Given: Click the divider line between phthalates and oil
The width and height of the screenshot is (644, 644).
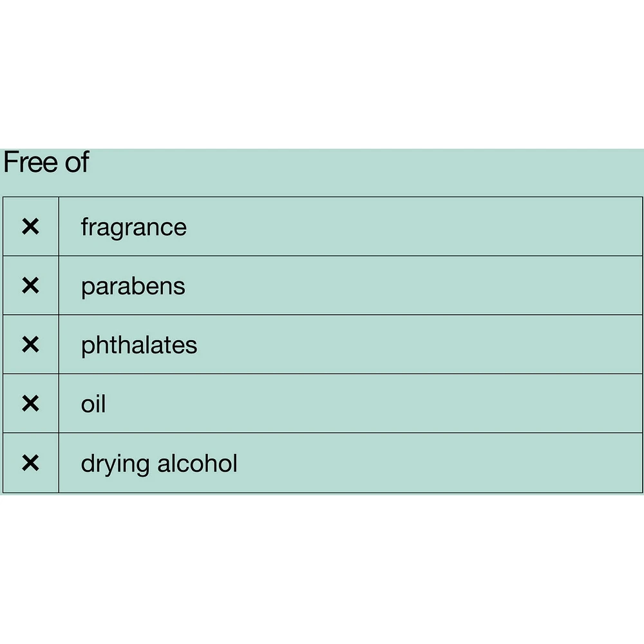Looking at the screenshot, I should click(351, 374).
